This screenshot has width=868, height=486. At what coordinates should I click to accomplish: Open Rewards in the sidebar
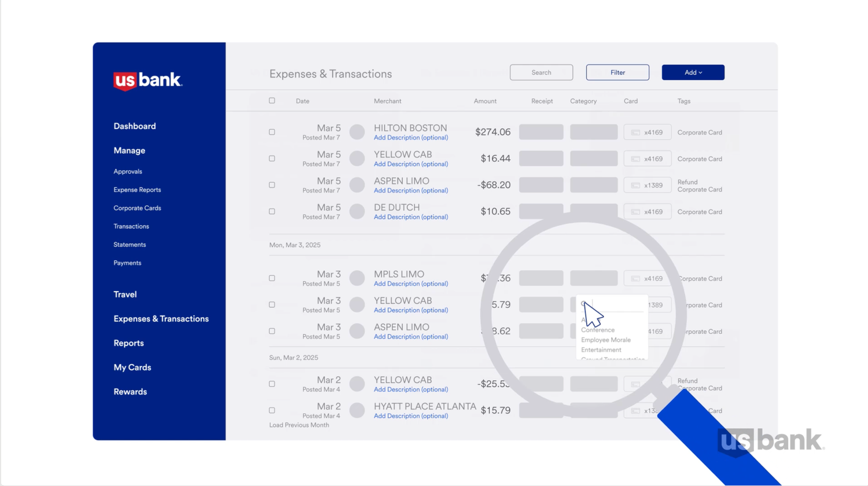tap(130, 392)
